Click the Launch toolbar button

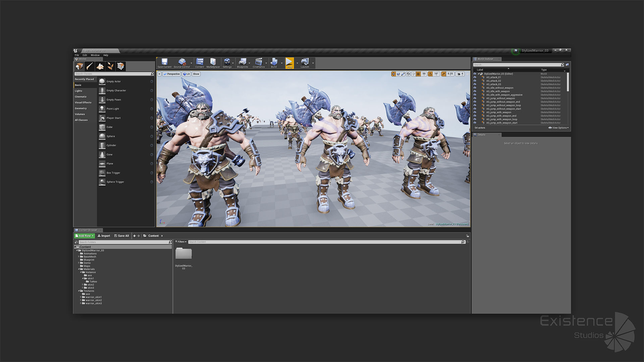click(x=305, y=63)
